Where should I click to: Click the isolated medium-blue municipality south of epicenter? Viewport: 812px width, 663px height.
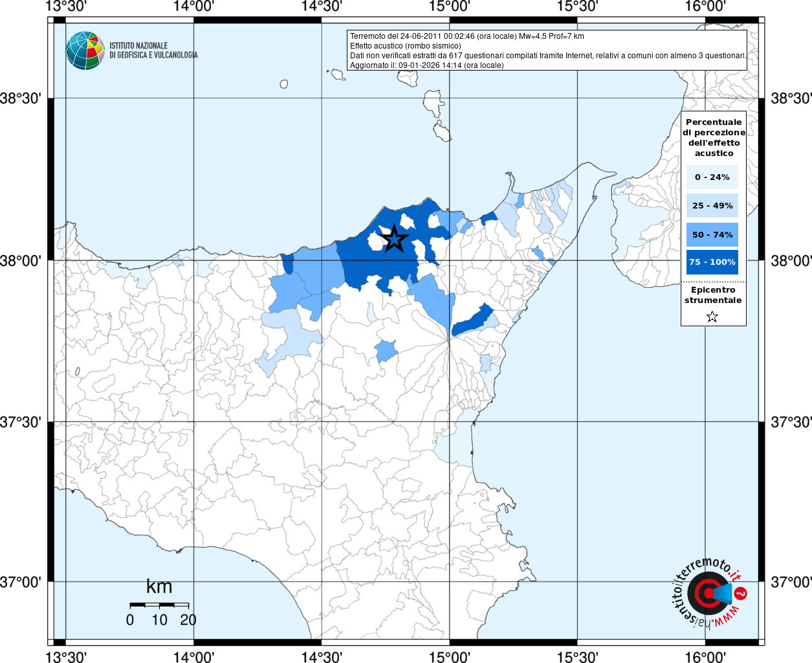click(386, 350)
